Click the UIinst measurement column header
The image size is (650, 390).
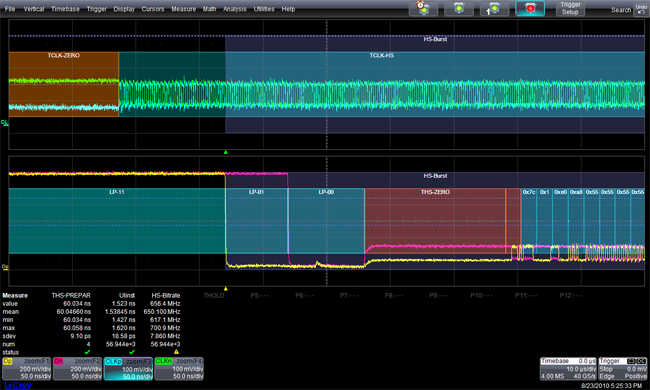(x=127, y=296)
